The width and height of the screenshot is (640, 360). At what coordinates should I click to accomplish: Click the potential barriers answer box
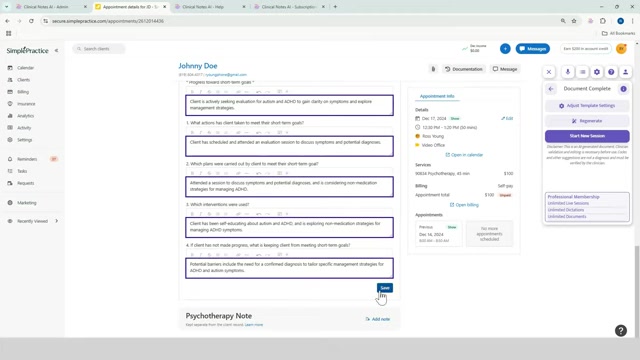(x=289, y=268)
